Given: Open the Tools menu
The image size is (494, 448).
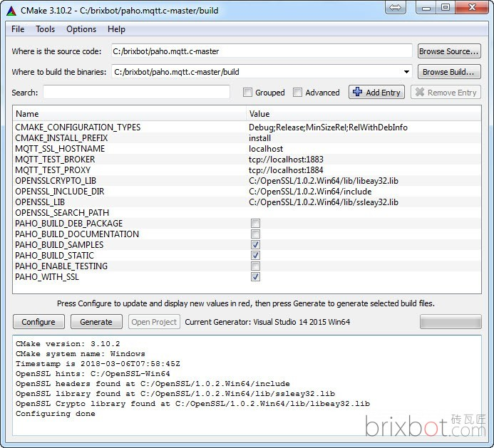Looking at the screenshot, I should point(45,29).
